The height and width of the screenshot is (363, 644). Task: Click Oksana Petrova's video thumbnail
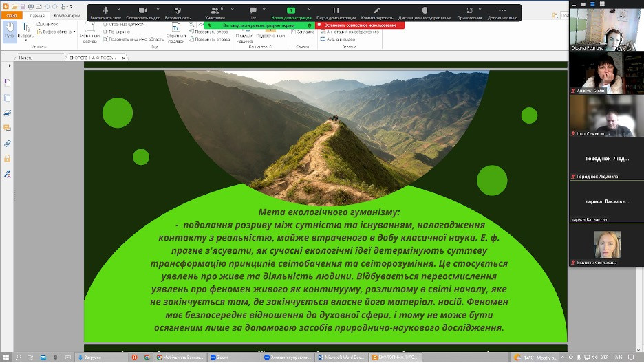click(606, 30)
